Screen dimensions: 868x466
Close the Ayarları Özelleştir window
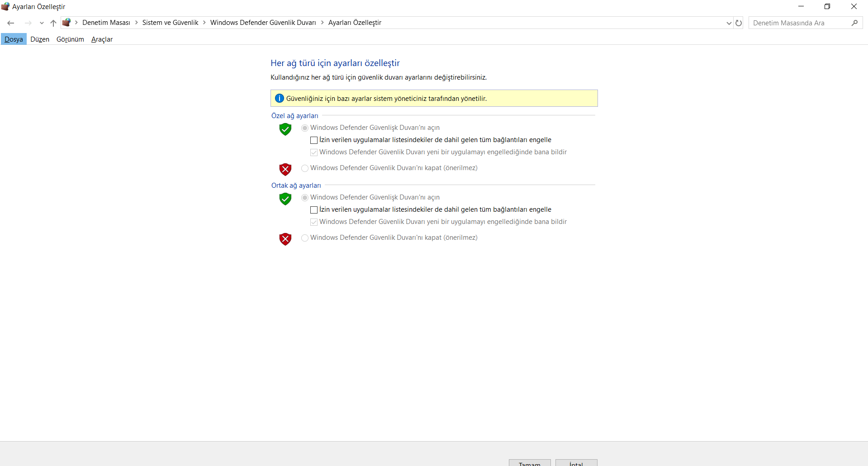854,6
